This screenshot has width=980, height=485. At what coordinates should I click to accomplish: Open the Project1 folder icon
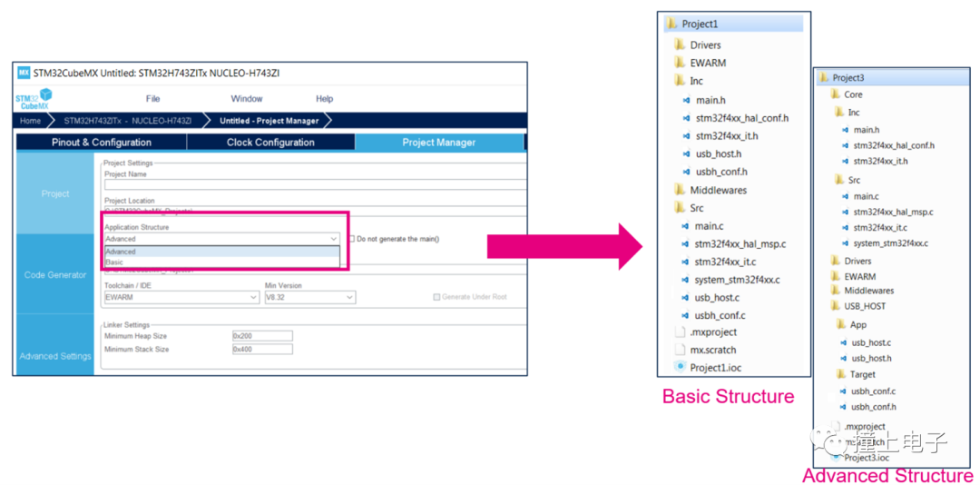click(x=671, y=24)
